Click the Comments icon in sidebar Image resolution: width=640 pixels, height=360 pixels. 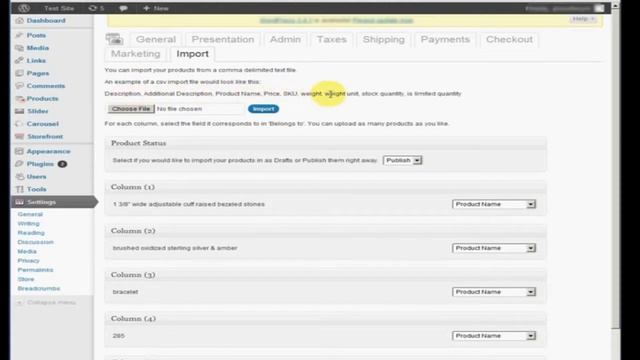coord(19,86)
